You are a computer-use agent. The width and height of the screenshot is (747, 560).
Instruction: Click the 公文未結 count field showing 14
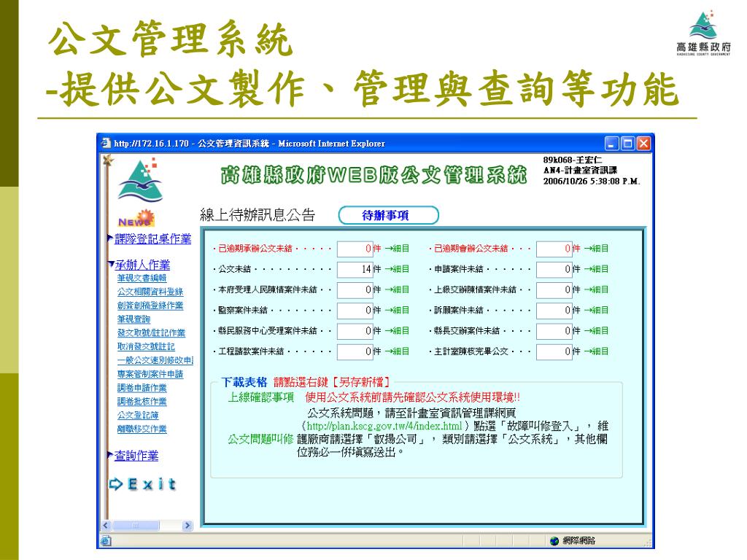point(355,270)
